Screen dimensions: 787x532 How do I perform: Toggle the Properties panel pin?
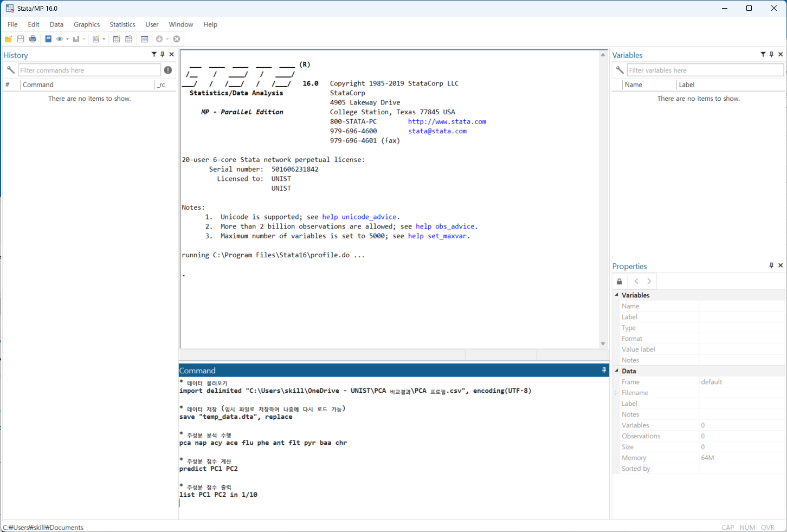point(771,265)
